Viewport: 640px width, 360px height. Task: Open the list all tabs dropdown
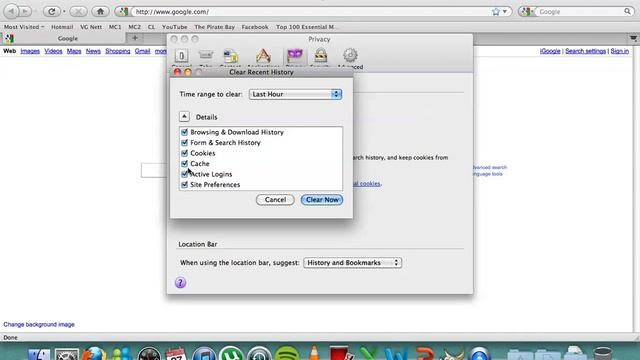[x=633, y=38]
